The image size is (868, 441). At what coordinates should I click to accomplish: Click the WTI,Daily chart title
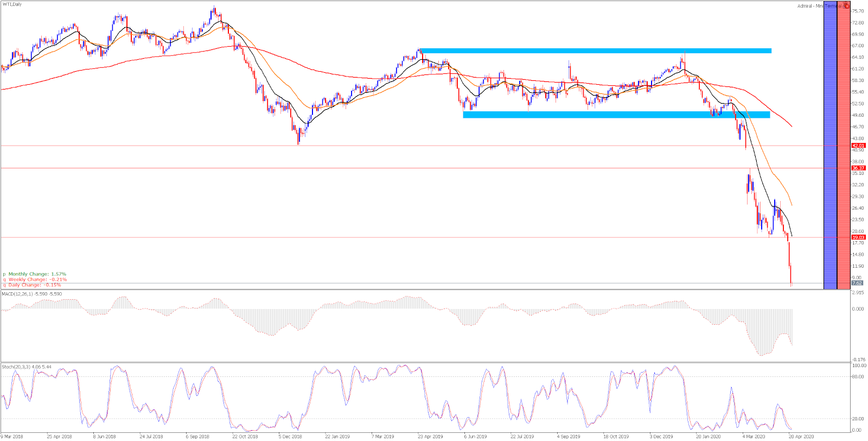[12, 4]
